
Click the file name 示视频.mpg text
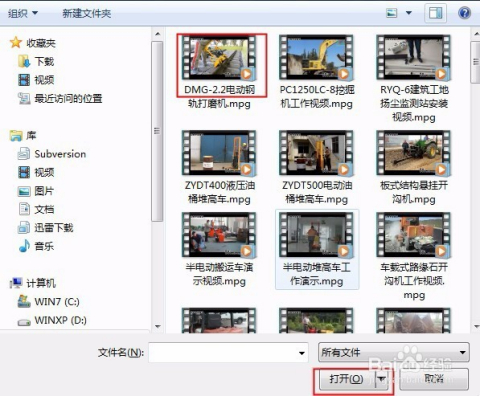[219, 281]
